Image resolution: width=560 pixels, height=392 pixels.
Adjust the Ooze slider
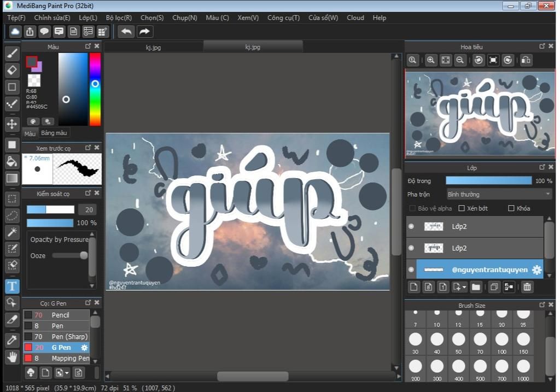[x=69, y=255]
